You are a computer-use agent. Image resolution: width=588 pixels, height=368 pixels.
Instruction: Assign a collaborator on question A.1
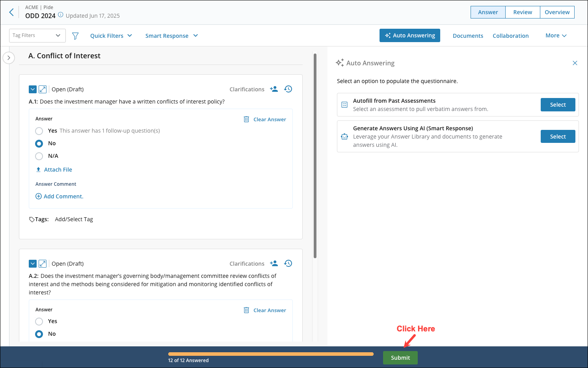[x=274, y=89]
